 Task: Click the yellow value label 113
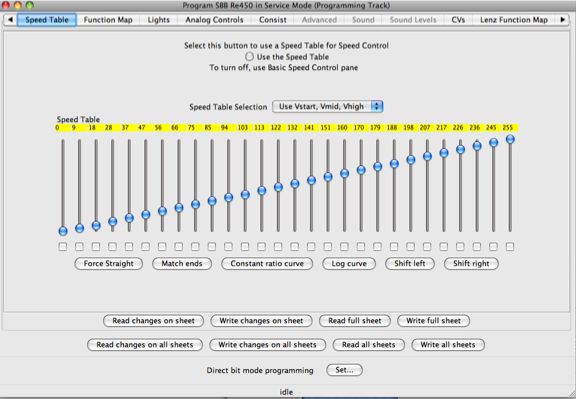[x=259, y=127]
